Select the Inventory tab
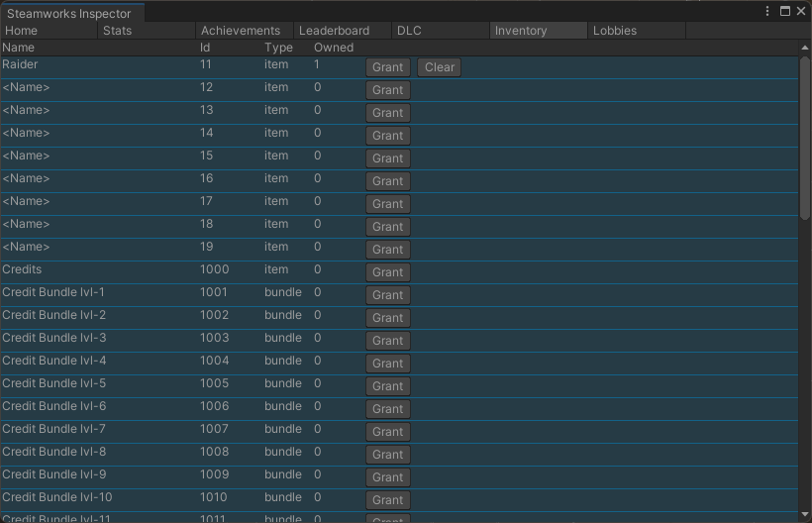 [538, 31]
